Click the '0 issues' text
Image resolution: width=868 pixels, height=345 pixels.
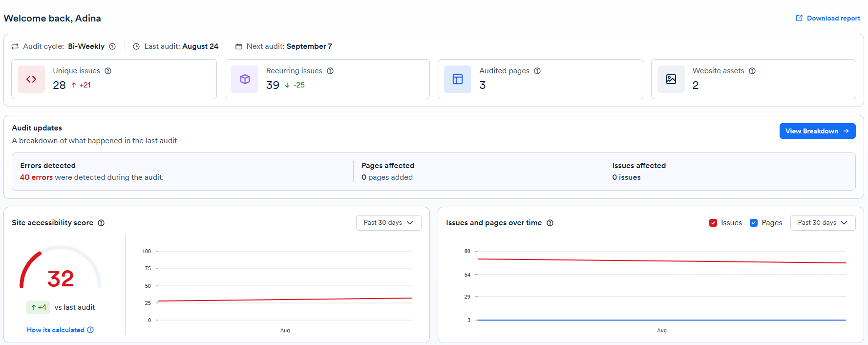coord(626,177)
